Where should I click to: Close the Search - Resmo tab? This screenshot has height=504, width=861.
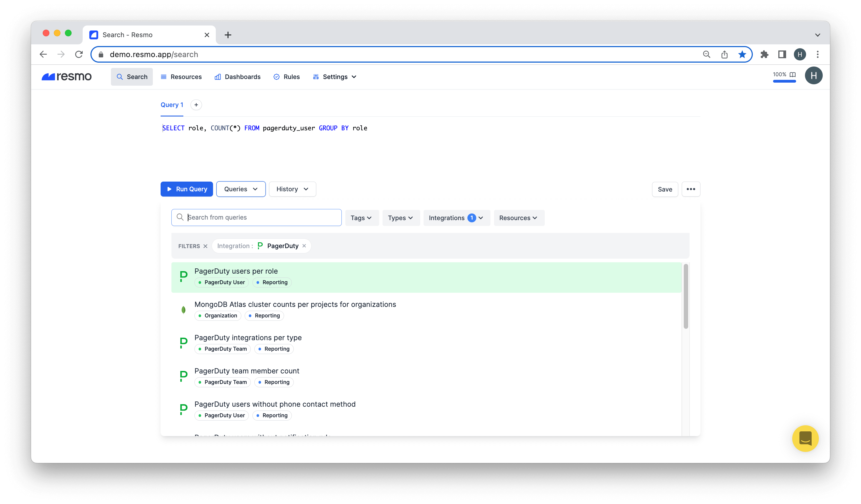click(x=207, y=35)
